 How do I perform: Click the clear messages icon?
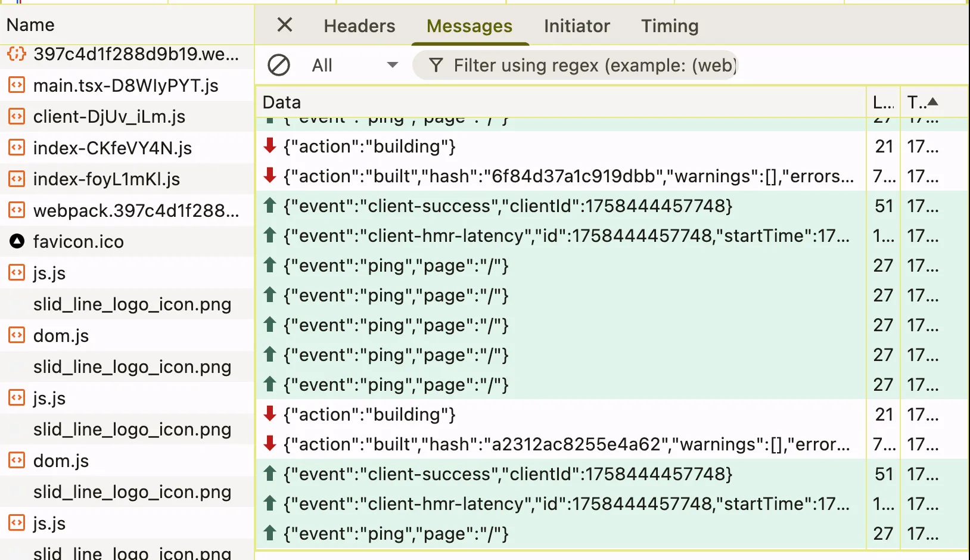[278, 65]
